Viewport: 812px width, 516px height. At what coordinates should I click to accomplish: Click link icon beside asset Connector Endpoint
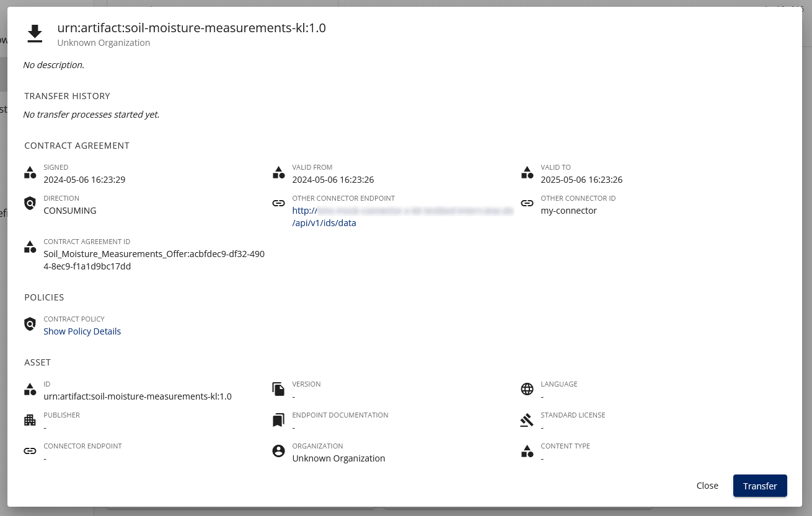click(30, 451)
